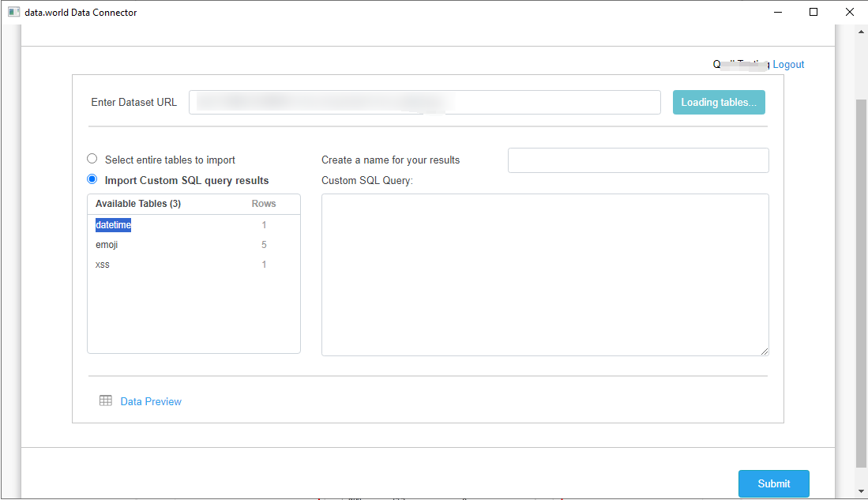The image size is (868, 500).
Task: Select 'Import Custom SQL query results' radio button
Action: (x=92, y=179)
